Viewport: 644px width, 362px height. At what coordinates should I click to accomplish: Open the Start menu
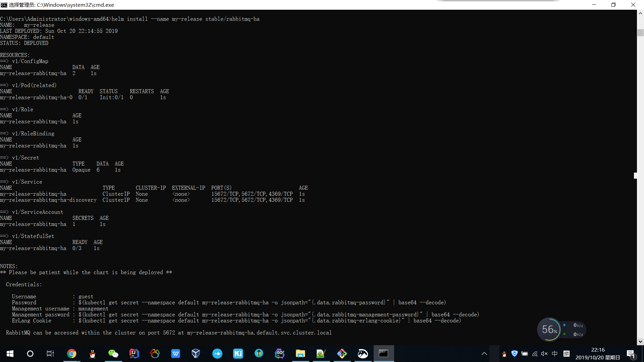click(10, 354)
